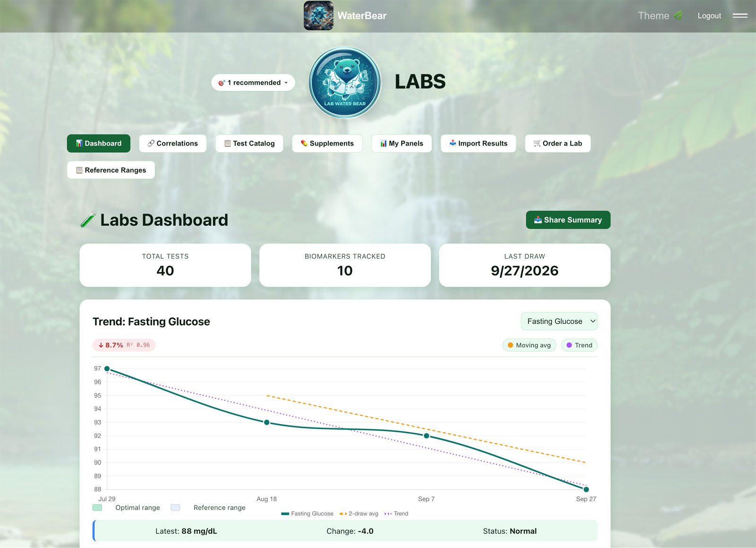Click the Fasting Glucose legend entry
756x548 pixels.
point(307,513)
